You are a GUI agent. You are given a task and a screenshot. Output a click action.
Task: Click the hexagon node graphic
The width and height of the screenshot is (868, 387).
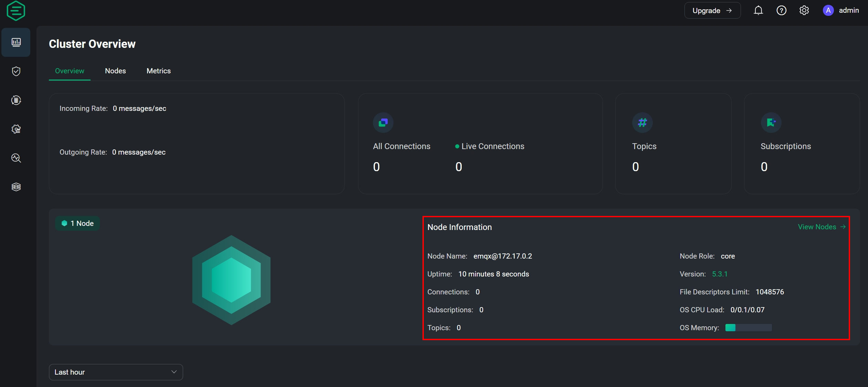click(231, 280)
